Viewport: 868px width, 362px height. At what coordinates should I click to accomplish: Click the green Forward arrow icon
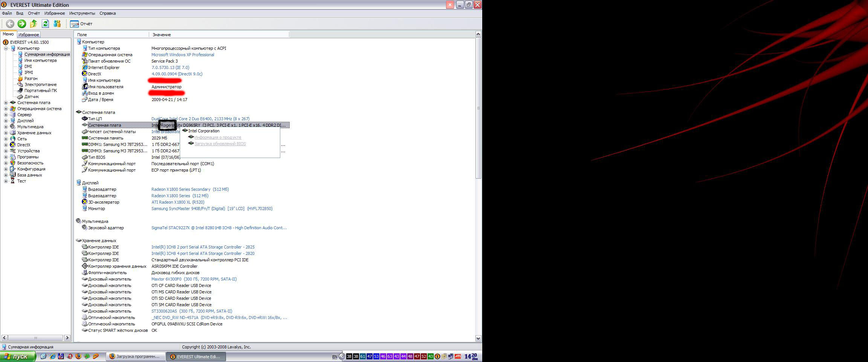tap(22, 24)
